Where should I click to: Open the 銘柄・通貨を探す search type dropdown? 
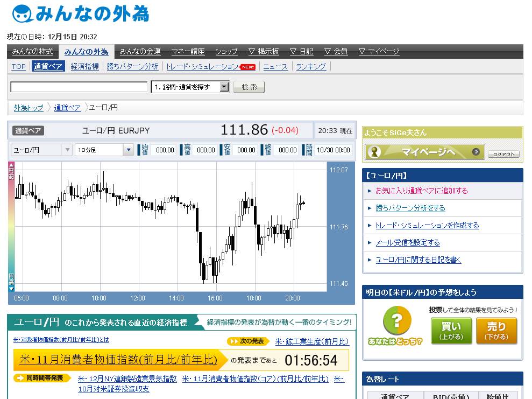click(x=190, y=87)
